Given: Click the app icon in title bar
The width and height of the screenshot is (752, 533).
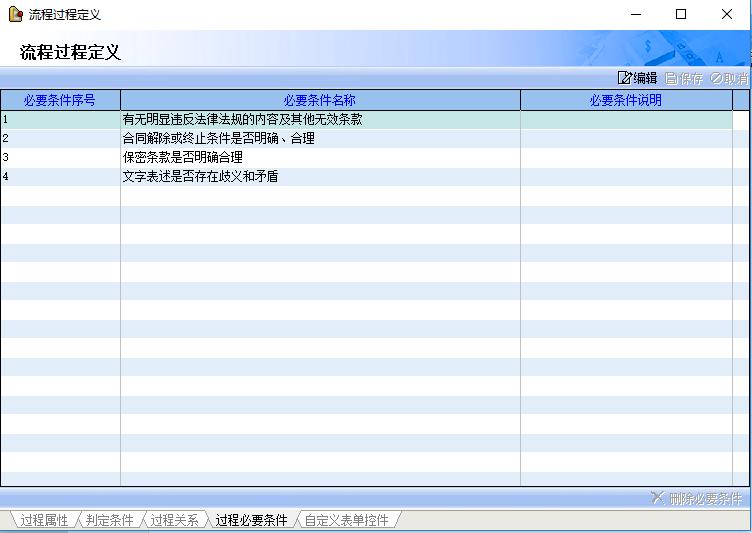Looking at the screenshot, I should coord(15,14).
